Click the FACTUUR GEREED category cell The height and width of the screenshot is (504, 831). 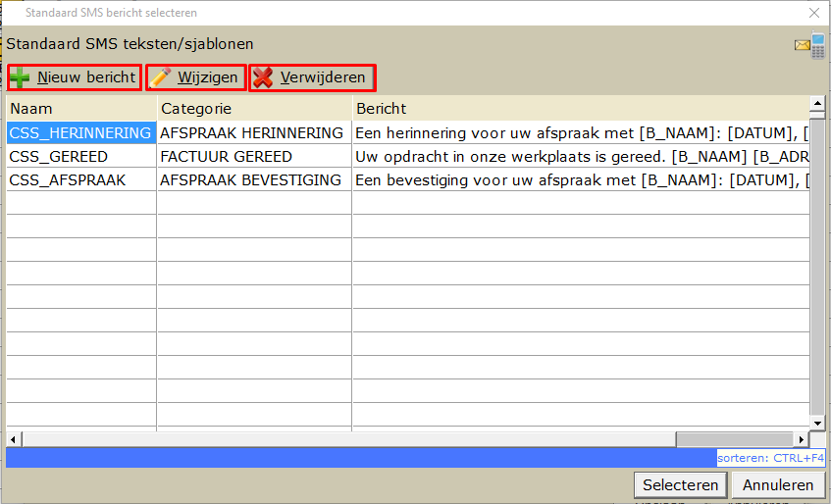coord(254,157)
